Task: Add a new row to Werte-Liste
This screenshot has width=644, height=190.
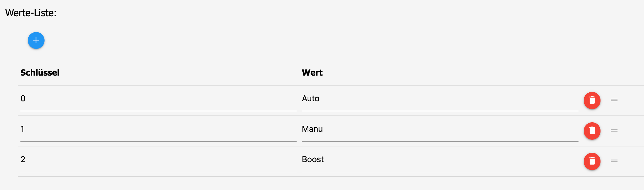Action: click(36, 40)
